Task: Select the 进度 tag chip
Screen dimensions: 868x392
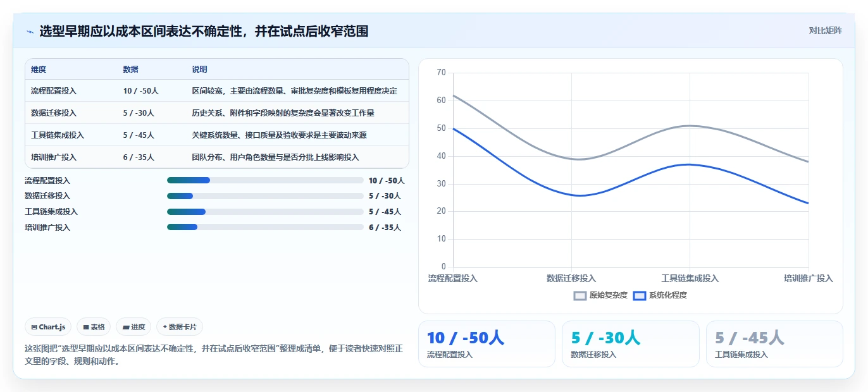Action: 133,327
